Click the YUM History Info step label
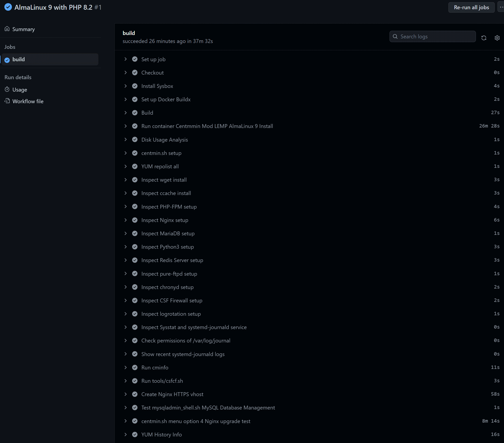Viewport: 504px width, 443px height. (x=161, y=434)
